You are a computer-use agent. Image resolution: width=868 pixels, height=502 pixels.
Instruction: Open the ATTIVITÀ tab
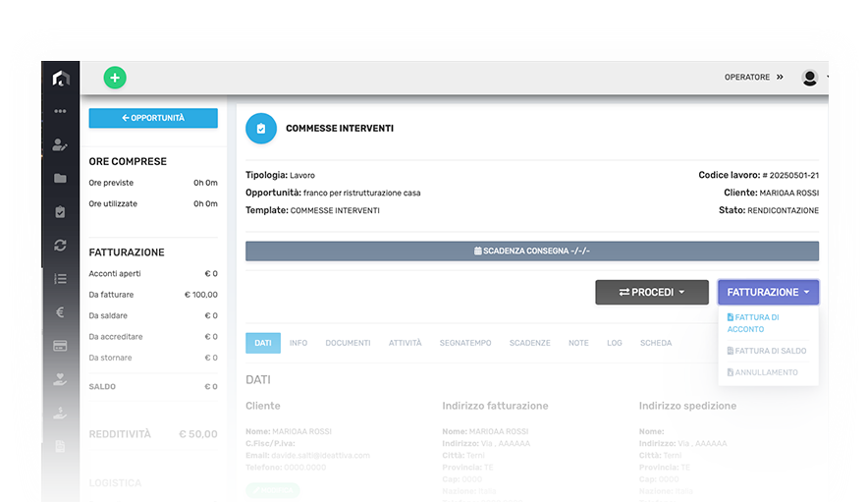406,343
